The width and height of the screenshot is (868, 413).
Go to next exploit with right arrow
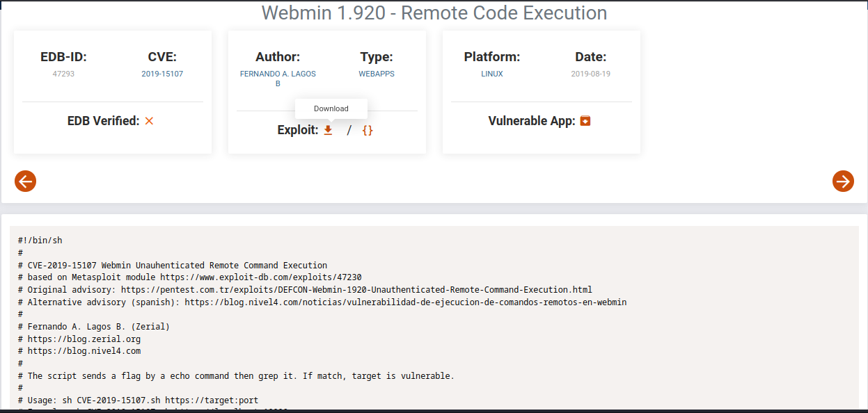843,181
